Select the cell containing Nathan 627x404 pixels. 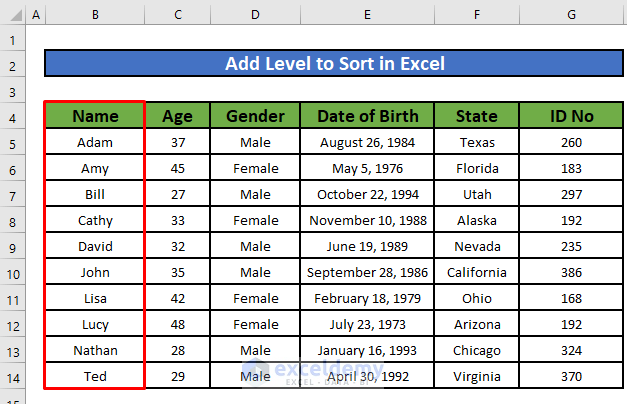95,350
